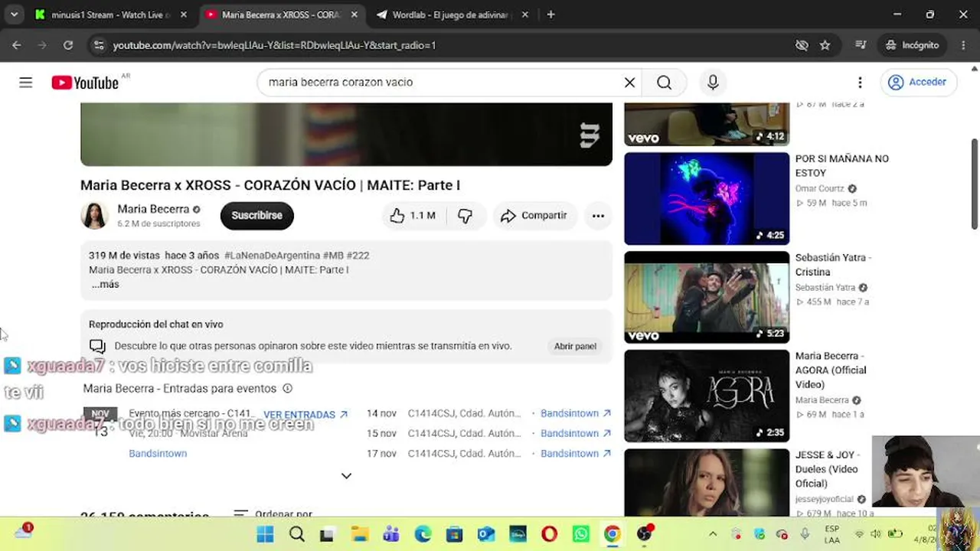
Task: Open POR SI MAÑANA NO ESTOY video thumbnail
Action: pos(707,199)
